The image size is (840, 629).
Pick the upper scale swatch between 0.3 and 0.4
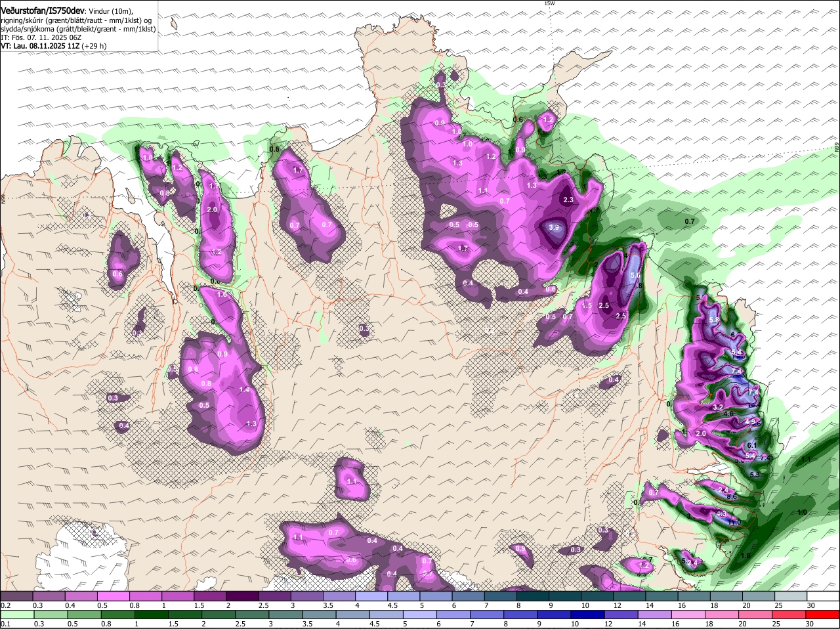[x=49, y=596]
